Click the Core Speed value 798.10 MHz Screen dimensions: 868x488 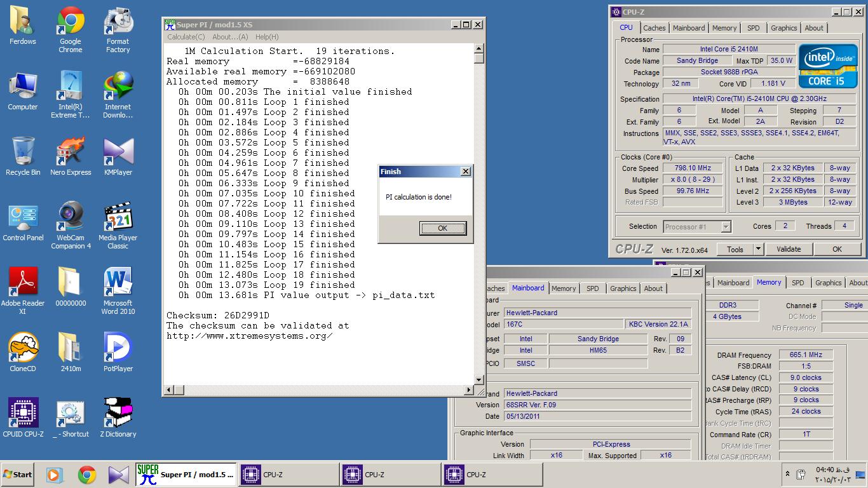pos(693,168)
